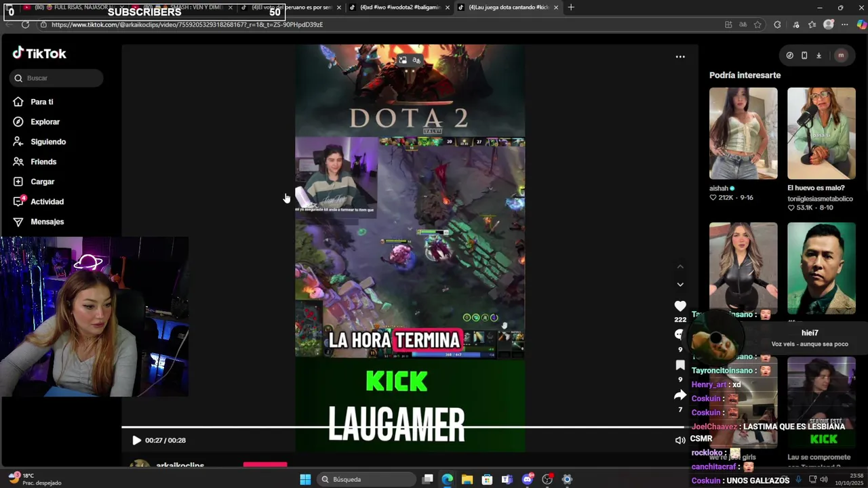
Task: Go to the next video arrow
Action: point(680,285)
